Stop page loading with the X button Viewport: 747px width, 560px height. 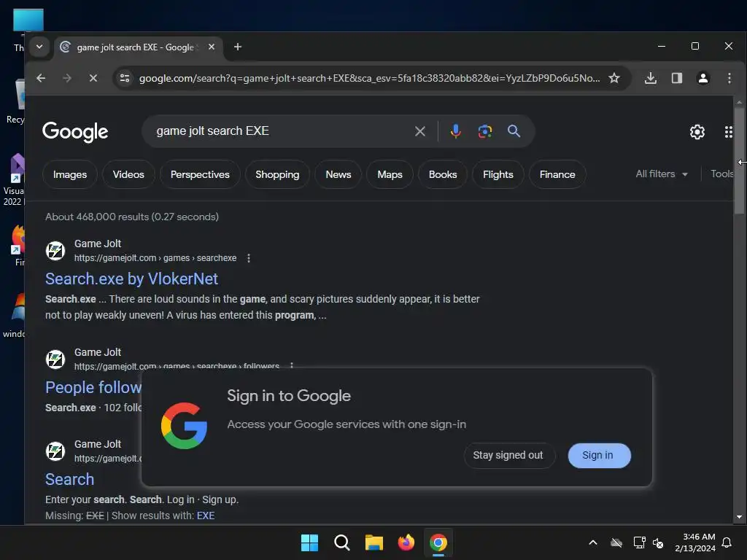click(x=93, y=78)
